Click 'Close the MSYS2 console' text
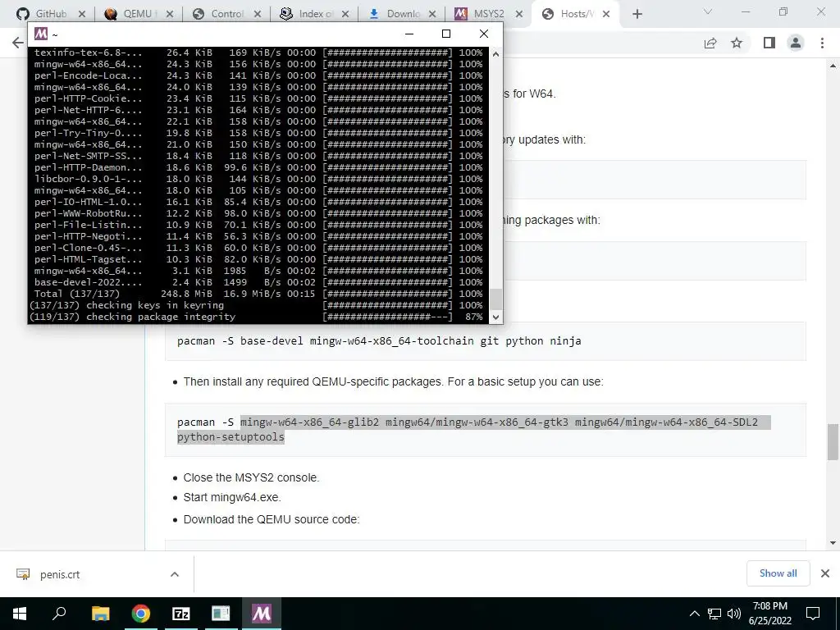The image size is (840, 630). (x=251, y=477)
